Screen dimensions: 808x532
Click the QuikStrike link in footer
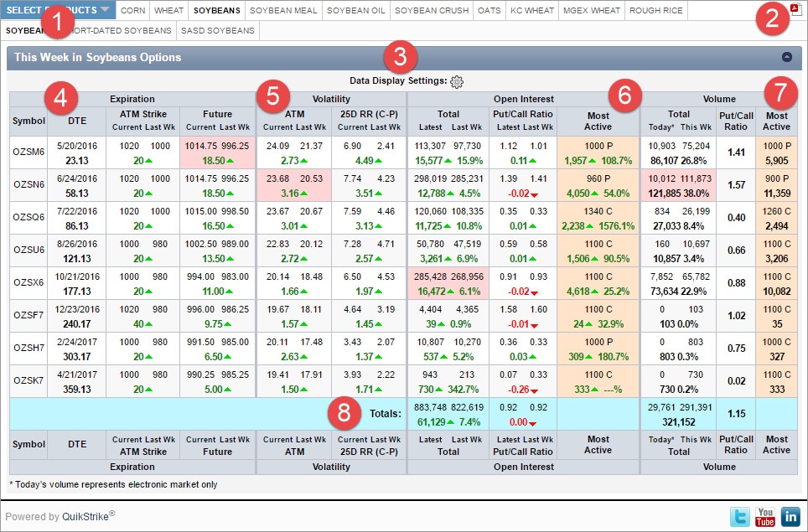[x=85, y=517]
